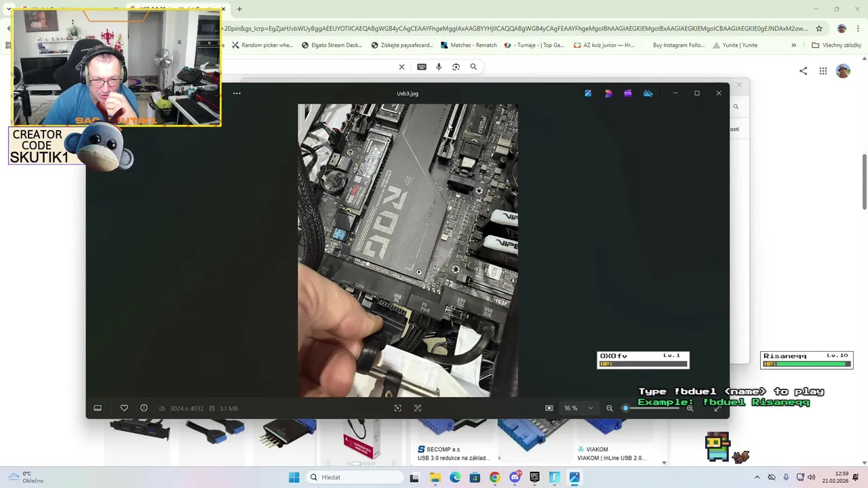Clear the Google image search box

click(x=401, y=66)
